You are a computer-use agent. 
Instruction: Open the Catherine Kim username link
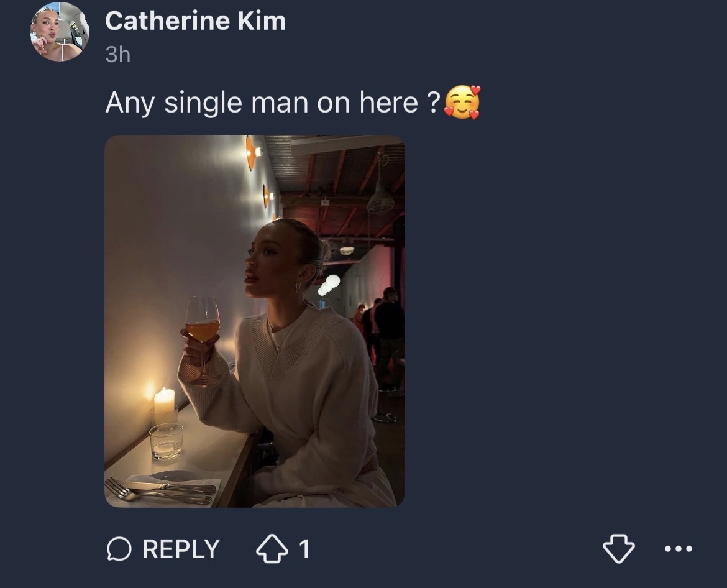coord(195,21)
